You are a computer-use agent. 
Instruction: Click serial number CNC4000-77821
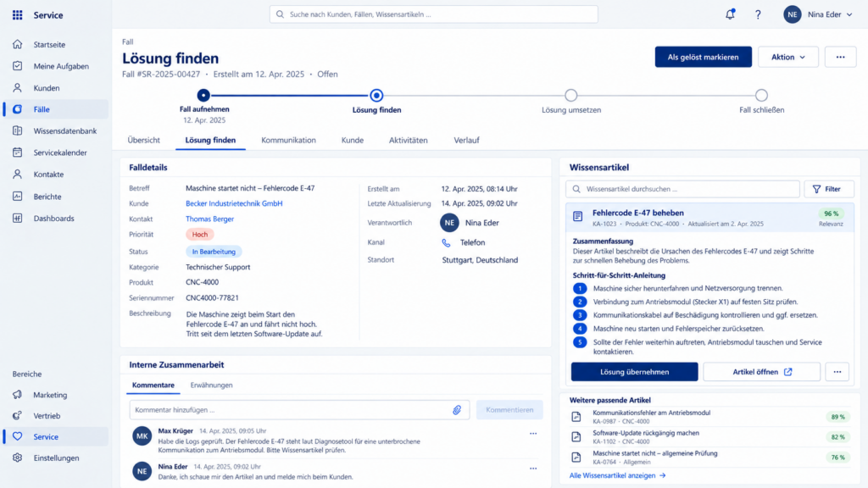click(x=212, y=297)
